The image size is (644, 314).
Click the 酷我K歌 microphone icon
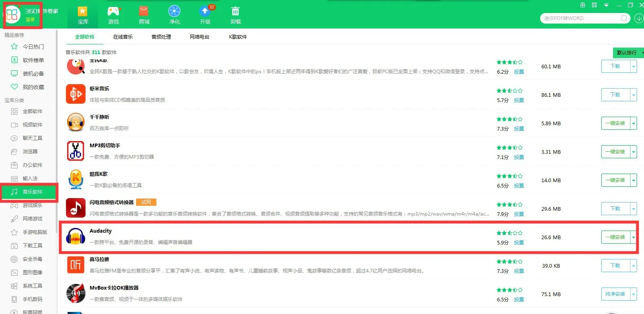pos(76,180)
